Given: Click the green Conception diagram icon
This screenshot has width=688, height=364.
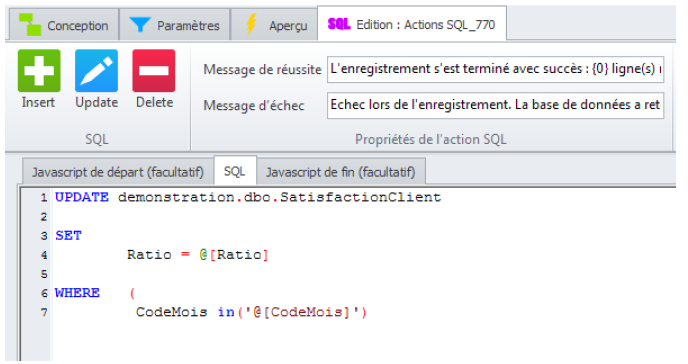Looking at the screenshot, I should (30, 25).
